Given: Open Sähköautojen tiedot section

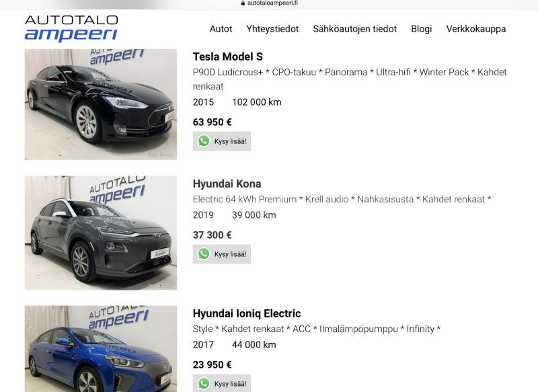Looking at the screenshot, I should tap(354, 29).
